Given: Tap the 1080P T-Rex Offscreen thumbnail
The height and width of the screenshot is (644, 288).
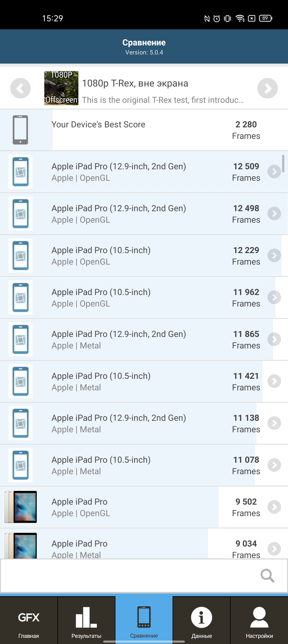Looking at the screenshot, I should pyautogui.click(x=61, y=88).
